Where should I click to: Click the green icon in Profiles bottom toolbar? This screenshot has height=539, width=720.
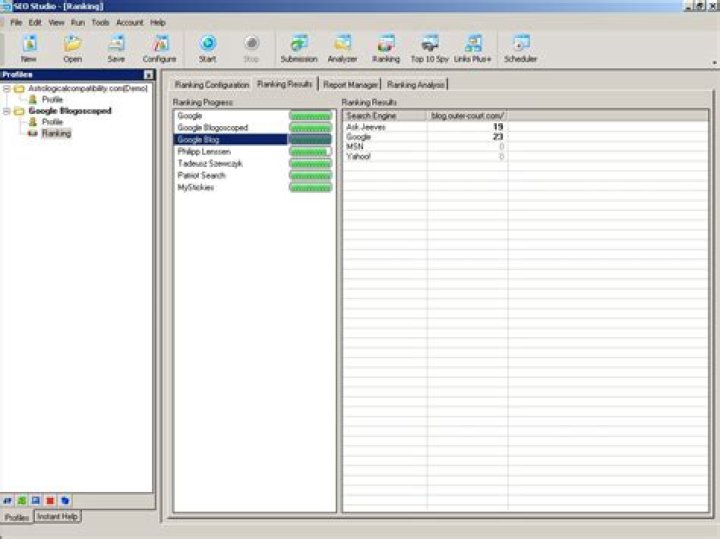[x=22, y=500]
